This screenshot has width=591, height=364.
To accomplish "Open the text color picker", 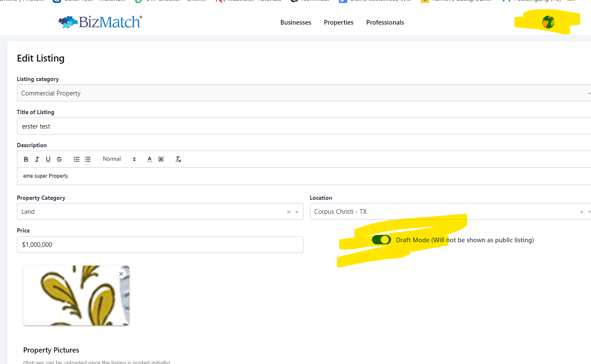I will point(149,159).
